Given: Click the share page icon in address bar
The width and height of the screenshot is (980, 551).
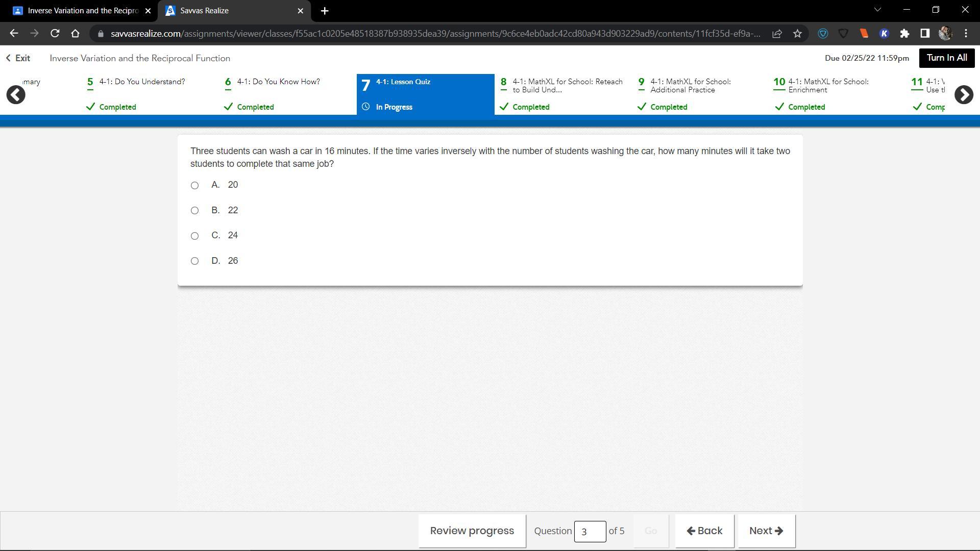Looking at the screenshot, I should [777, 34].
